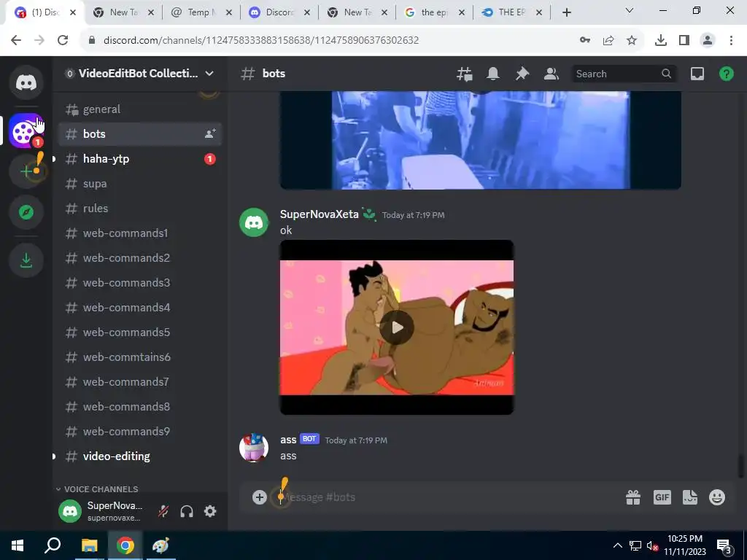Switch to the Temp M... browser tab
The image size is (747, 560).
[x=201, y=12]
